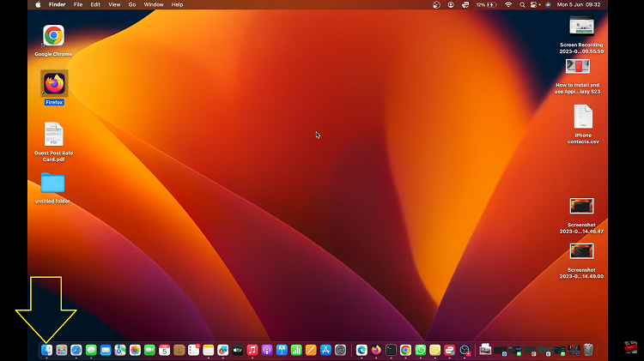Open the Go menu
Image resolution: width=644 pixels, height=361 pixels.
coord(132,4)
